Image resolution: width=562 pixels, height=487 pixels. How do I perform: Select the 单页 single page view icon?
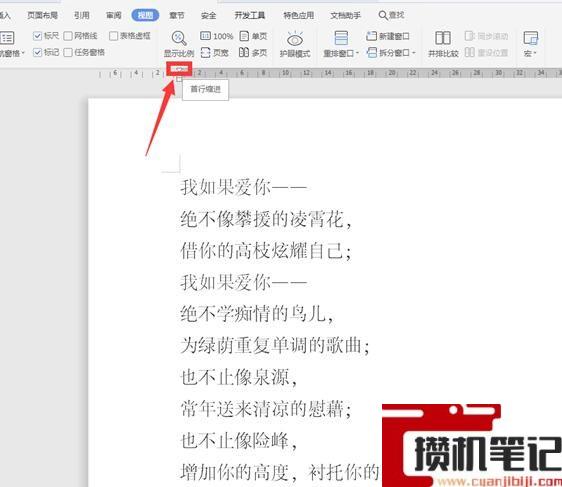pos(244,35)
